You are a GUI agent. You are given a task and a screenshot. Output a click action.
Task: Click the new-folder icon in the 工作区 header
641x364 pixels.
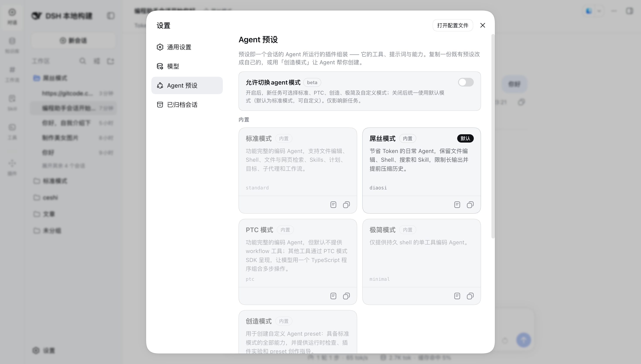coord(111,61)
